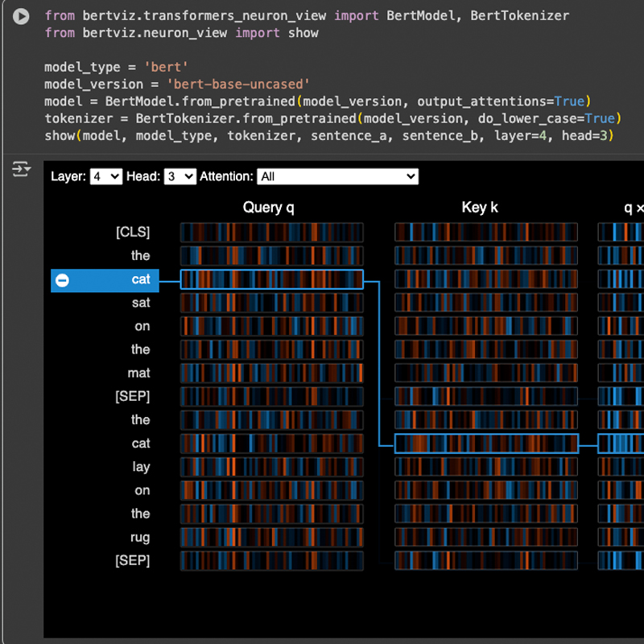This screenshot has width=644, height=644.
Task: Open the Attention dropdown showing All
Action: (337, 176)
